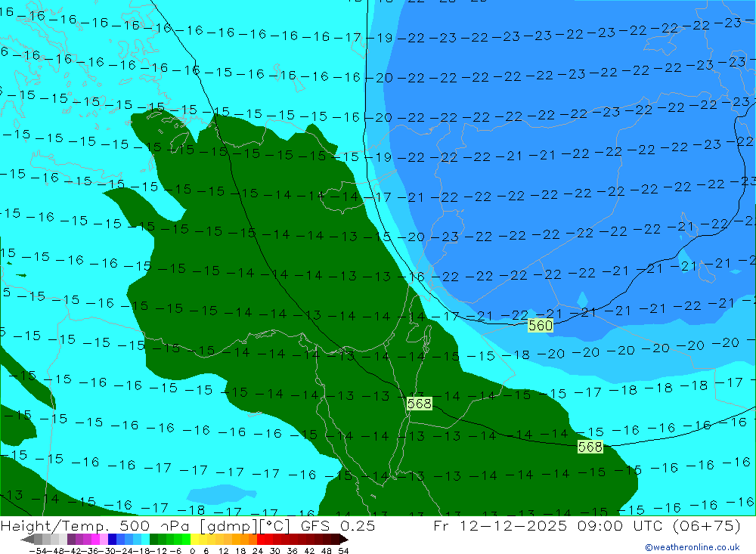The image size is (756, 554).
Task: Pick the darkest green swatch in the legend
Action: tap(153, 540)
